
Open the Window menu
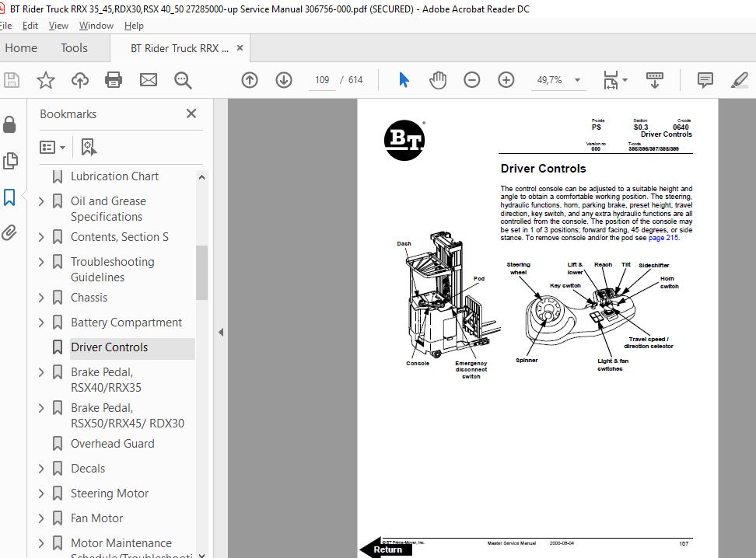click(x=96, y=26)
